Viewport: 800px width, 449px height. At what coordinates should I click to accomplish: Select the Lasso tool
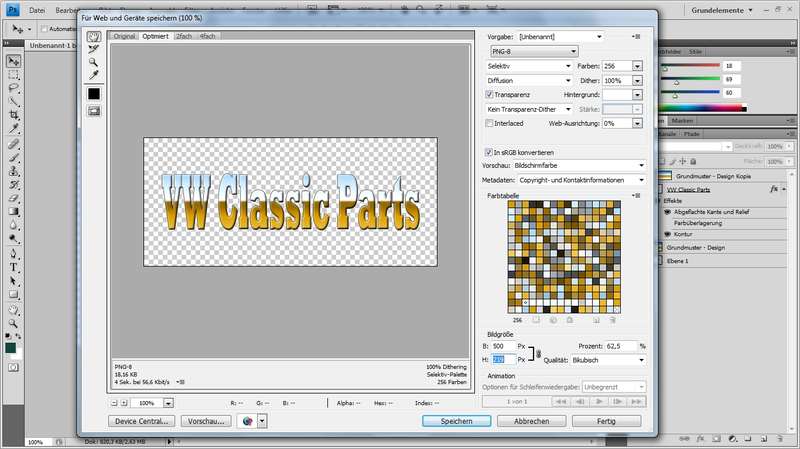[14, 88]
